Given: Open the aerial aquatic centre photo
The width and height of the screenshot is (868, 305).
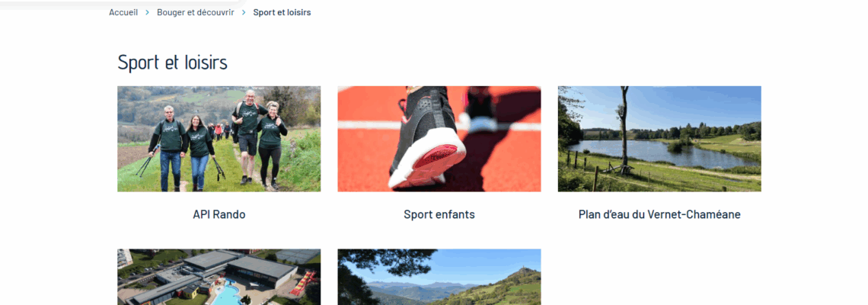Looking at the screenshot, I should pyautogui.click(x=219, y=277).
